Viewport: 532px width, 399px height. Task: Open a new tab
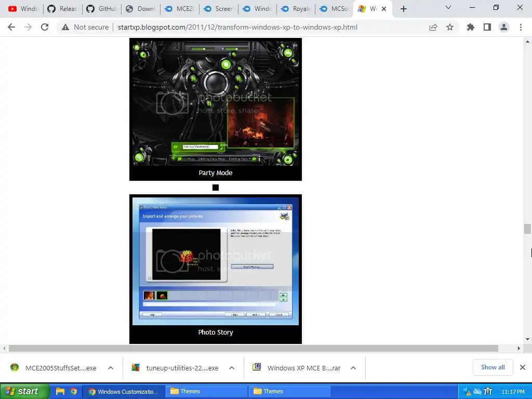[403, 9]
